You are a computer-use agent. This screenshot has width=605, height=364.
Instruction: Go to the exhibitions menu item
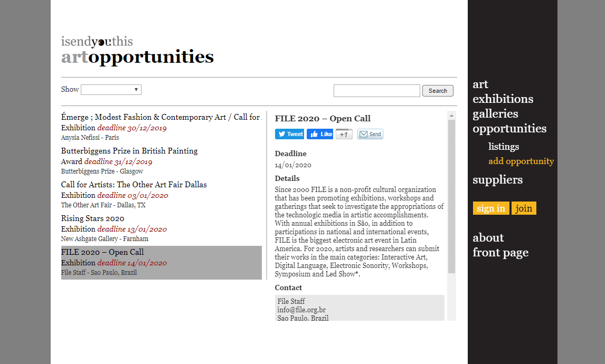pos(503,99)
